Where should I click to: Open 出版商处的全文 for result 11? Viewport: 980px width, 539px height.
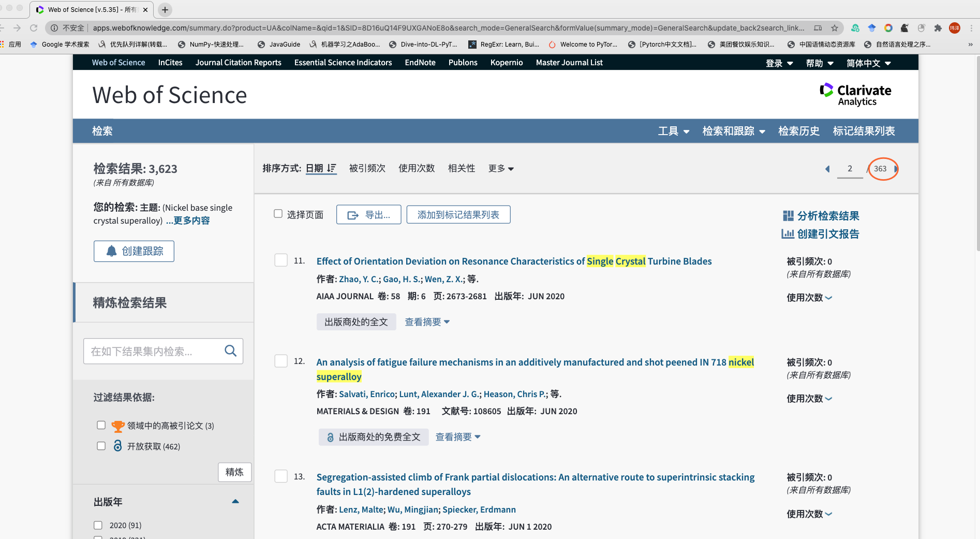357,322
